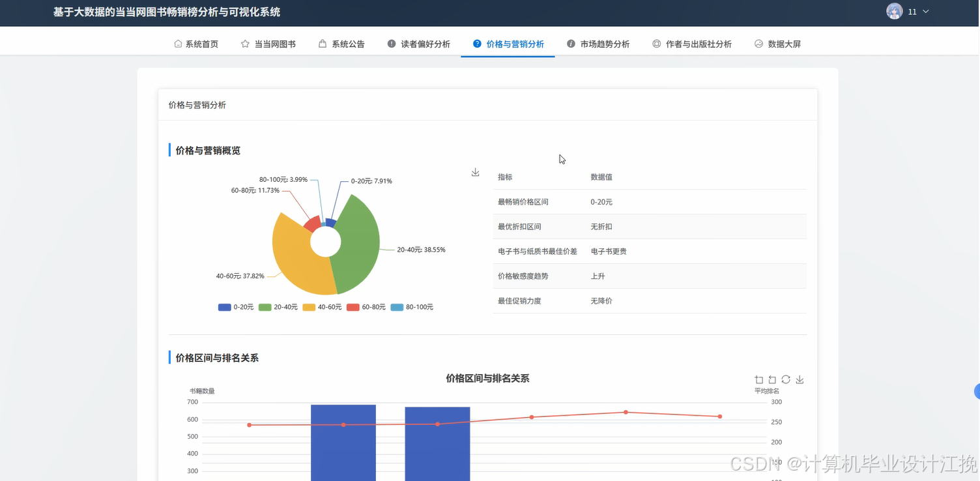Toggle the 20-40元 legend series
The width and height of the screenshot is (980, 481).
278,307
